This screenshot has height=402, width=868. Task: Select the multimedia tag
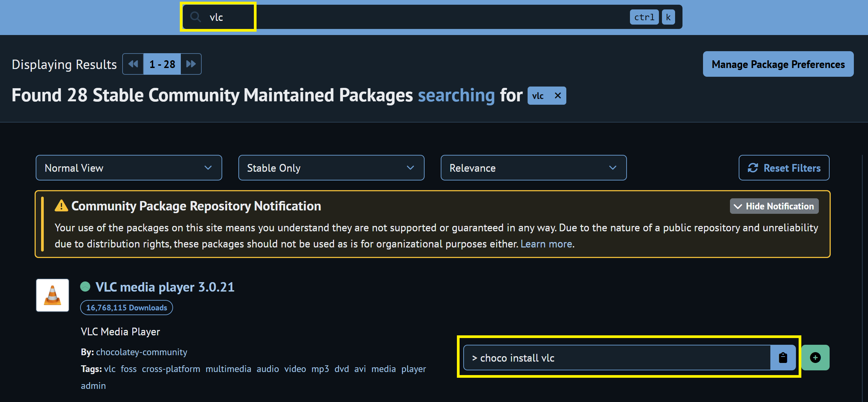[228, 369]
